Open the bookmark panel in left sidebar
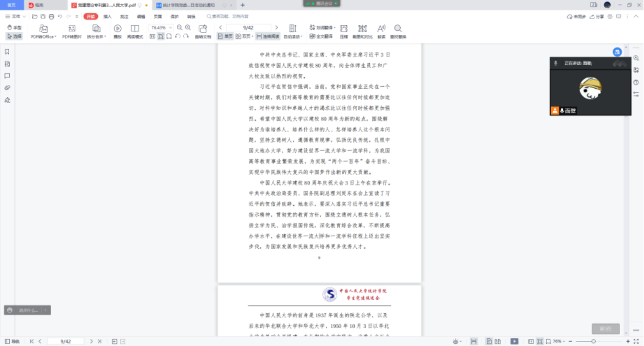This screenshot has width=644, height=346. (7, 52)
